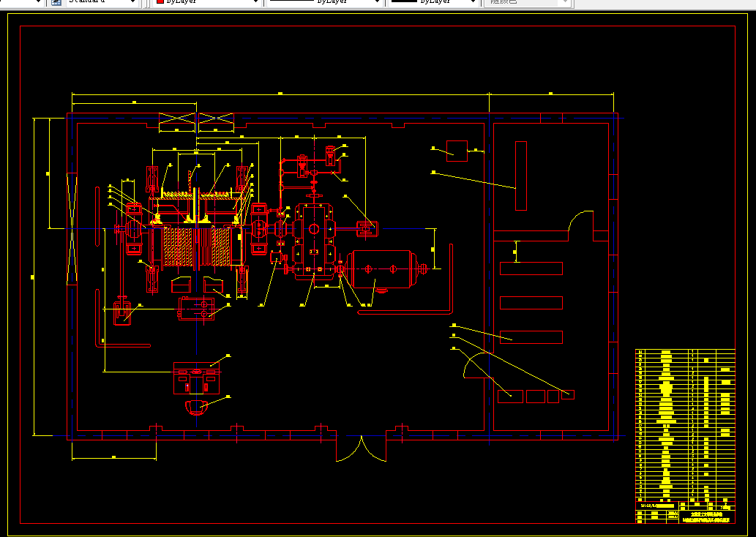This screenshot has height=537, width=756.
Task: Select the parts list table in the drawing
Action: click(685, 425)
